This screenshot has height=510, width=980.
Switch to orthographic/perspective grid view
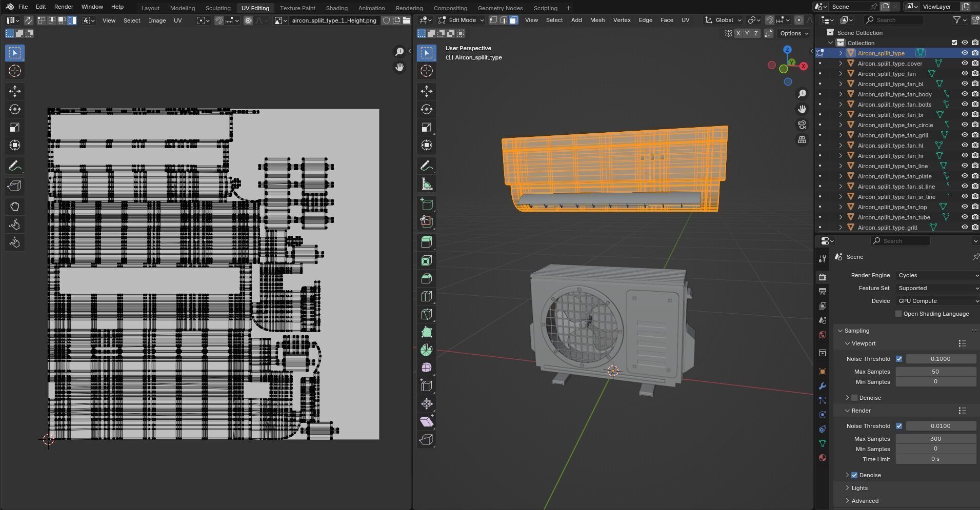tap(802, 140)
